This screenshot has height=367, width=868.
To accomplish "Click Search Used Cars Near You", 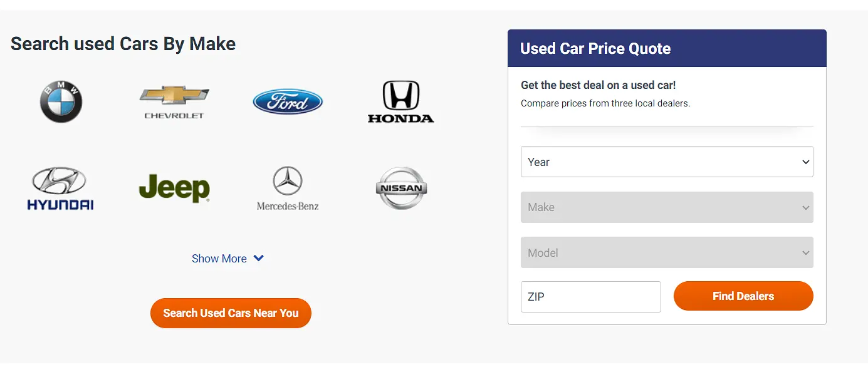I will click(x=231, y=313).
